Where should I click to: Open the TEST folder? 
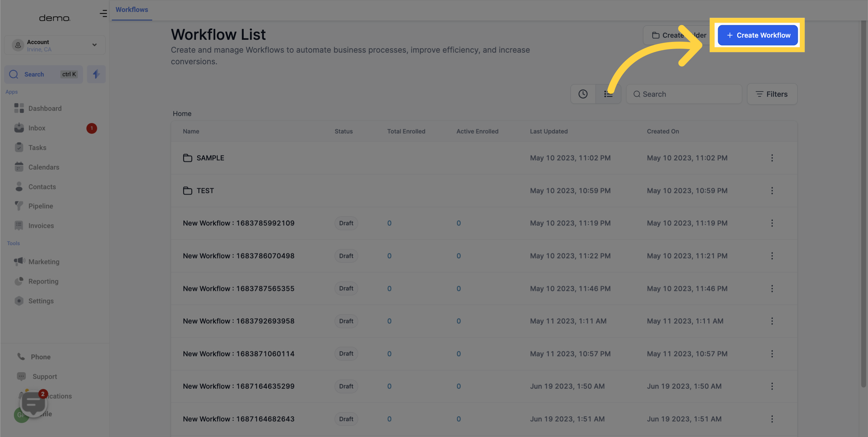click(198, 191)
